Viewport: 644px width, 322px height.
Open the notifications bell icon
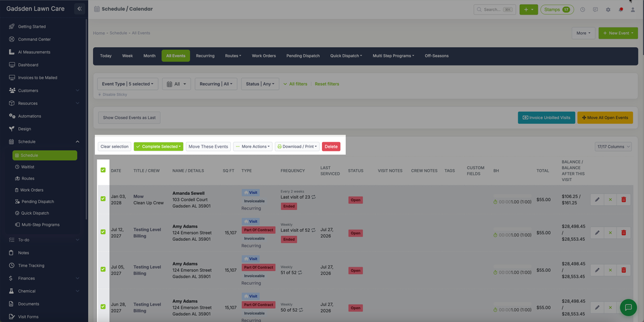(621, 9)
